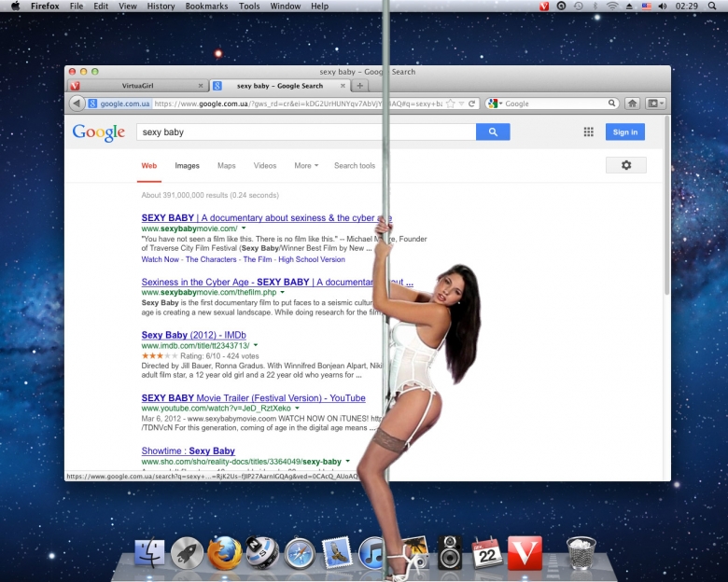Click the Sign in button
Screen dimensions: 728x582
[x=624, y=132]
